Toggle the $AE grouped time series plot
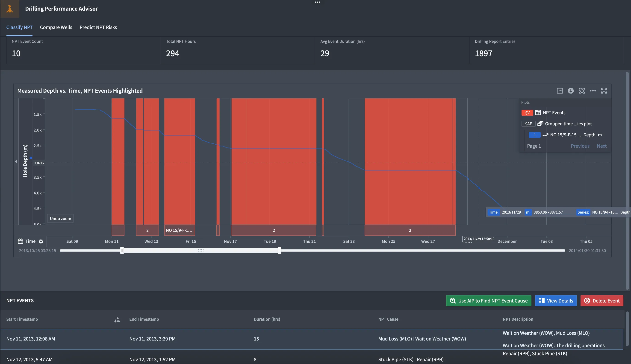This screenshot has height=364, width=631. (528, 124)
